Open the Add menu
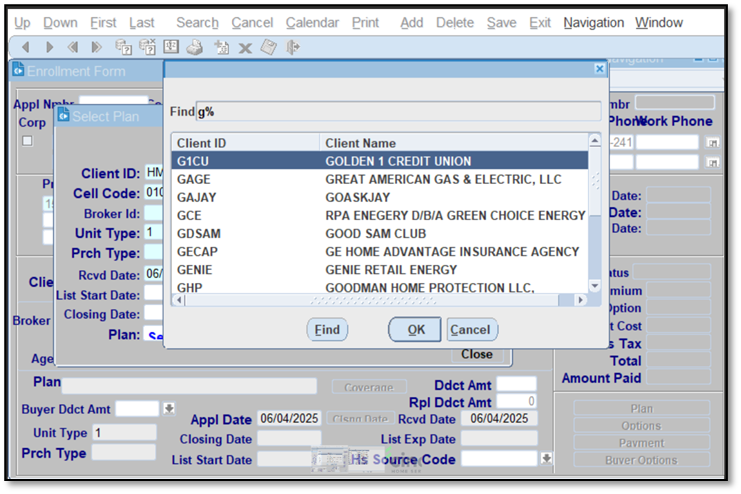The width and height of the screenshot is (741, 494). coord(412,22)
